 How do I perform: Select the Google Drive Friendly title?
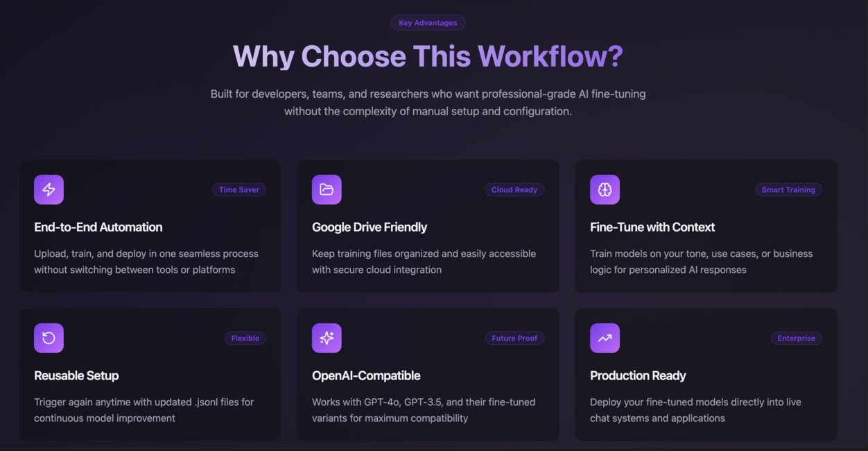[x=370, y=227]
